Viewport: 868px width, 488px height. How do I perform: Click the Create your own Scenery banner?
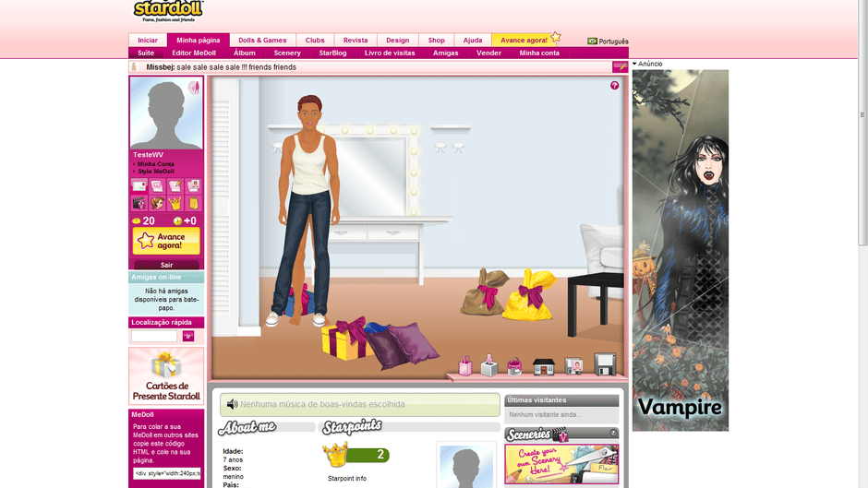pyautogui.click(x=561, y=464)
